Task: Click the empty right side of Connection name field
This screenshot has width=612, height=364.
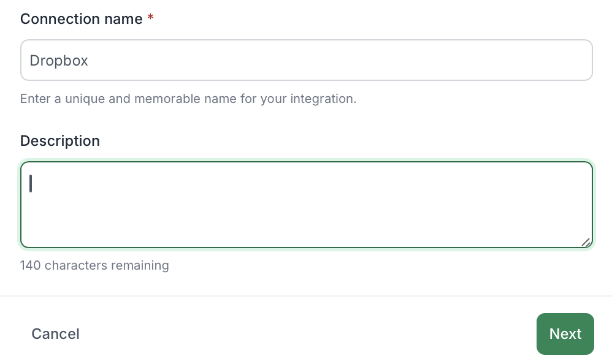Action: [x=469, y=60]
